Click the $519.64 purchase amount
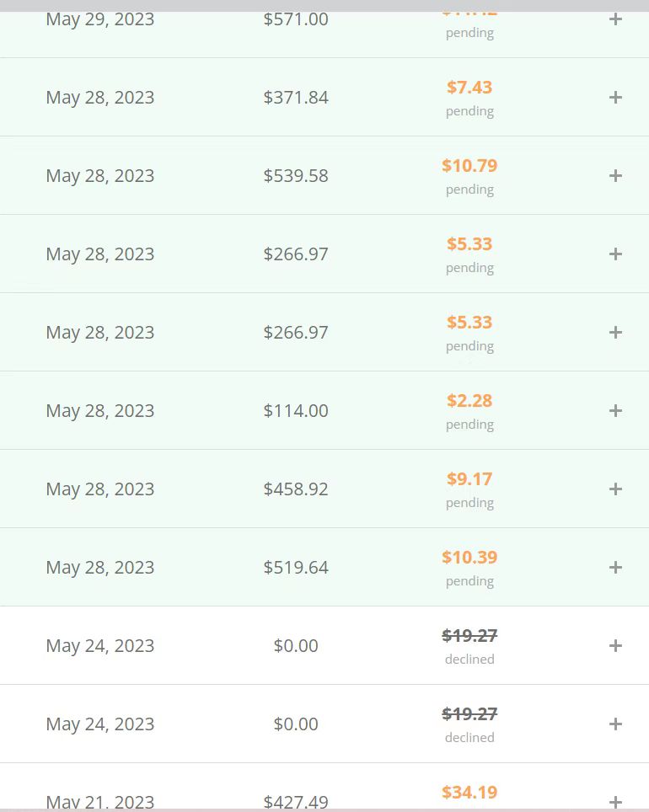649x812 pixels. (296, 568)
